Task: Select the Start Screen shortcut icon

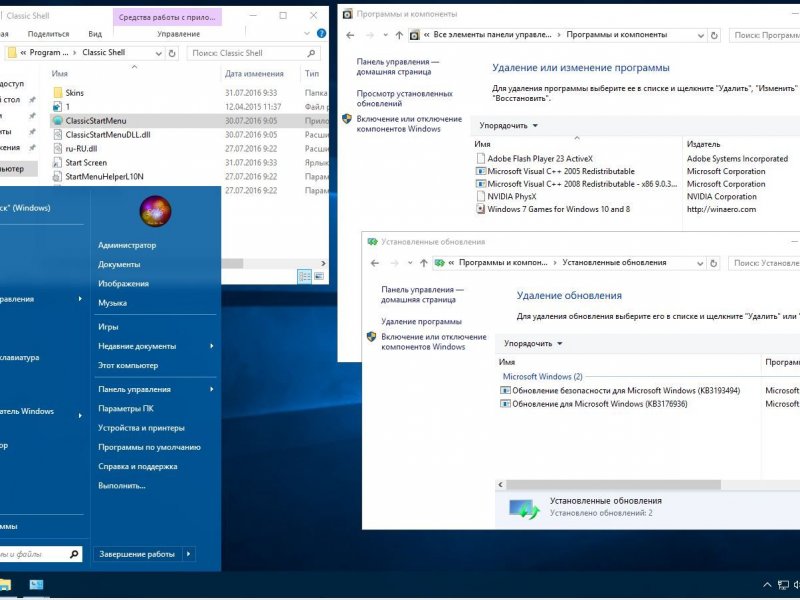Action: coord(57,163)
